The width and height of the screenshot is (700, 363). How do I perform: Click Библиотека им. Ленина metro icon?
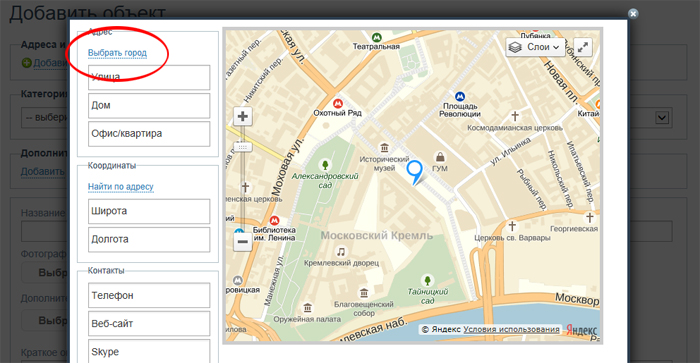(x=274, y=220)
